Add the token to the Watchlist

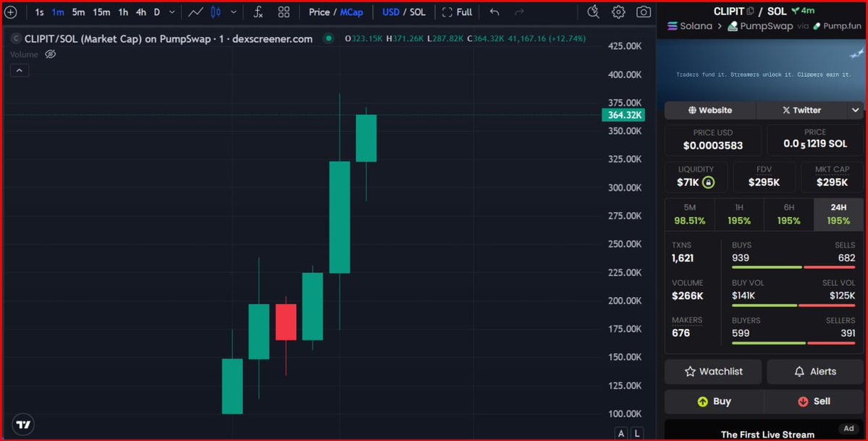tap(713, 371)
